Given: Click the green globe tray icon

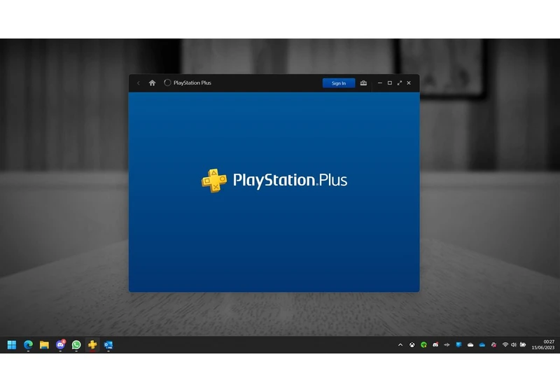Looking at the screenshot, I should point(424,345).
